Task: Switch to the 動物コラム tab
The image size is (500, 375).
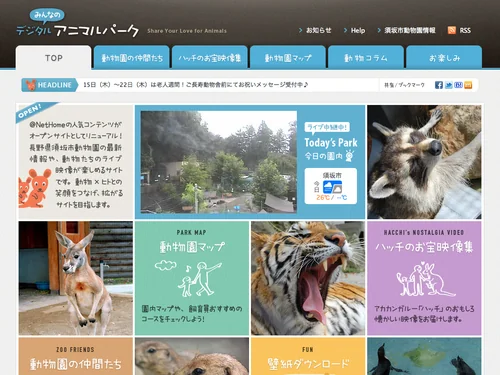Action: [x=366, y=58]
